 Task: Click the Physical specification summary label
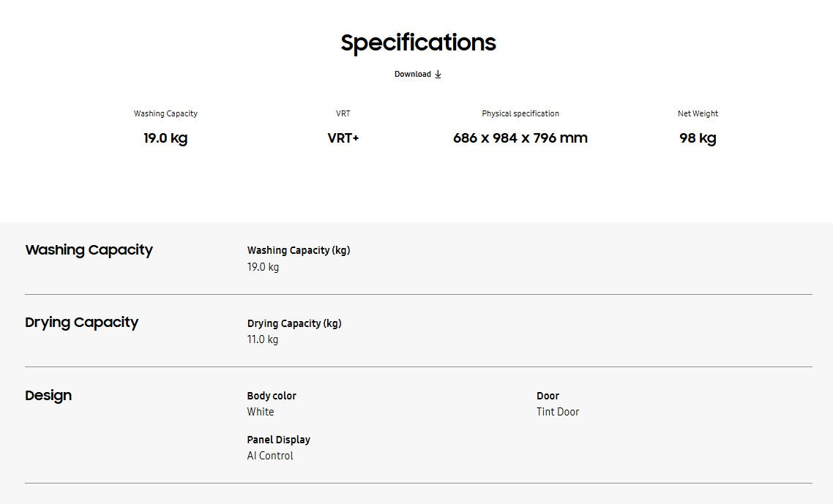coord(520,113)
